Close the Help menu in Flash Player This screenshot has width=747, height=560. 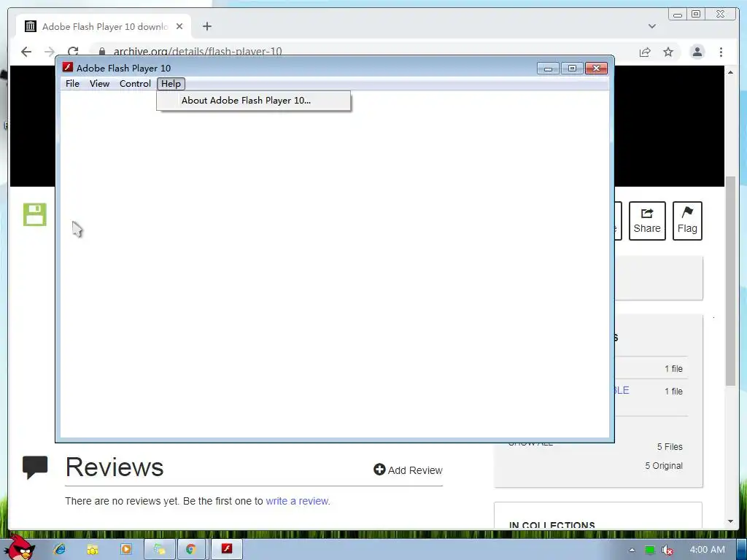pyautogui.click(x=171, y=84)
